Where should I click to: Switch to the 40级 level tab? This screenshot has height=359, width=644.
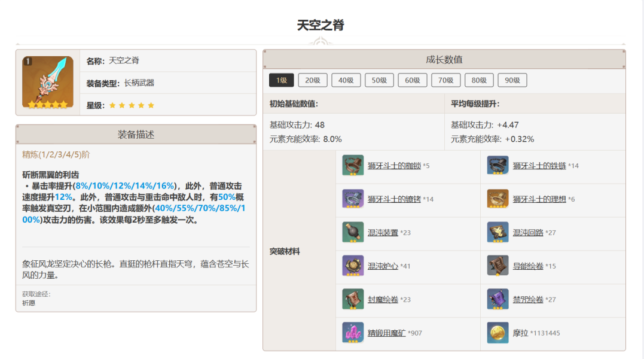pos(346,80)
